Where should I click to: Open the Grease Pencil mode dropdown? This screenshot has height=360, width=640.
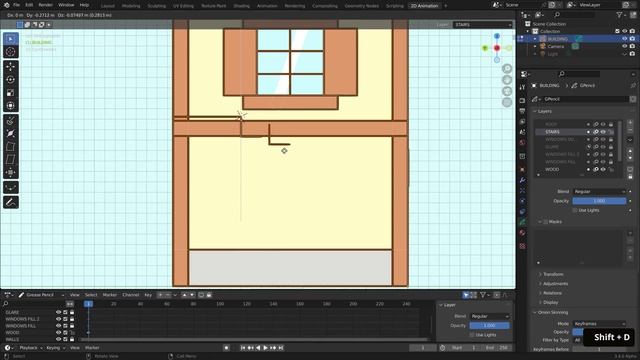pos(41,295)
